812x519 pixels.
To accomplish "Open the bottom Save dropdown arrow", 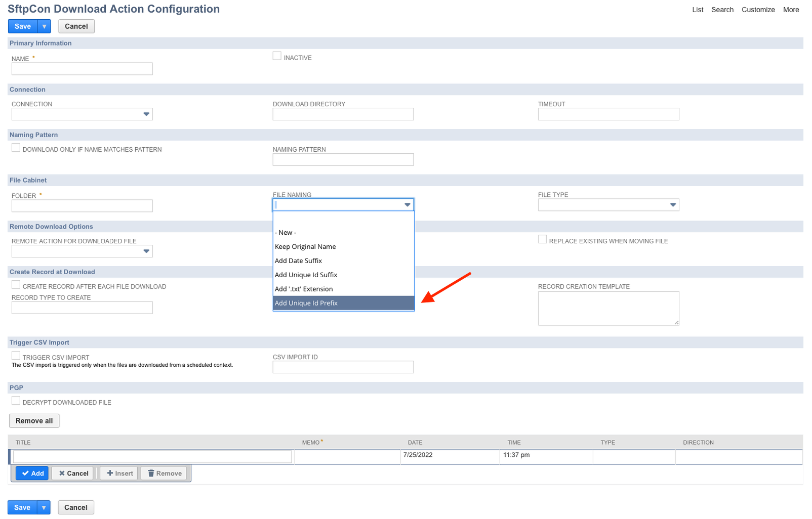I will click(44, 507).
